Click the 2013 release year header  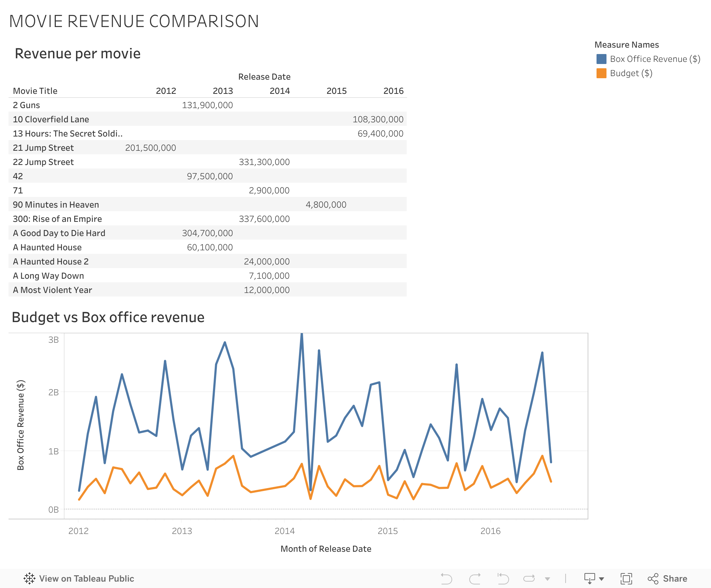pos(223,91)
